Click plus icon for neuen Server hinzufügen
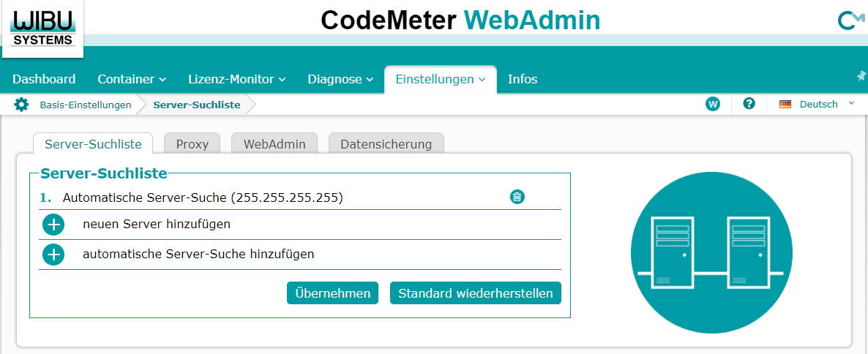868x354 pixels. point(53,225)
